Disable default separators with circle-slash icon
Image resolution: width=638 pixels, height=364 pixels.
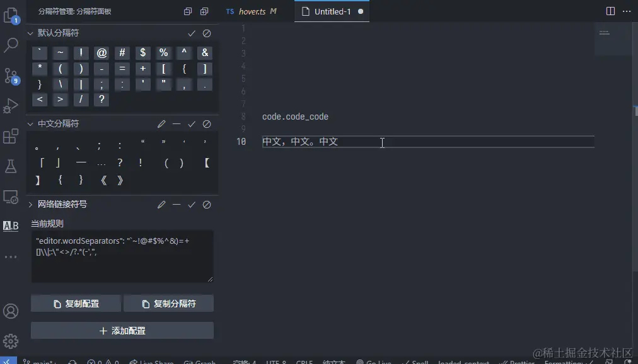pos(206,33)
